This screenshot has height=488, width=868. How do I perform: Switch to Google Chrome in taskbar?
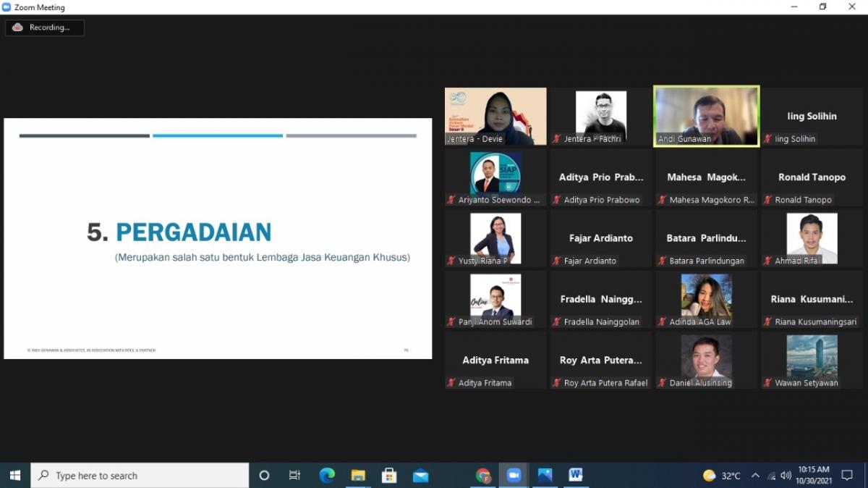[x=483, y=475]
